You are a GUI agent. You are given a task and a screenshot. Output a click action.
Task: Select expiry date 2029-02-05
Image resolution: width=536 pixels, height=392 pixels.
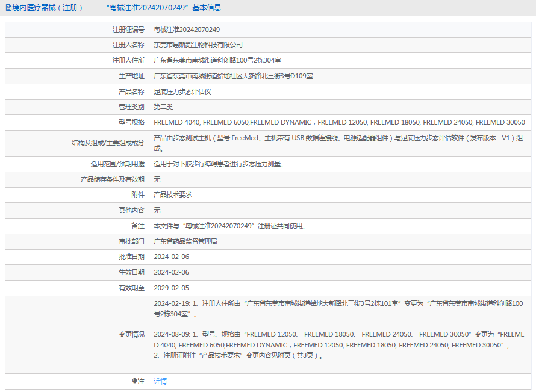(171, 288)
